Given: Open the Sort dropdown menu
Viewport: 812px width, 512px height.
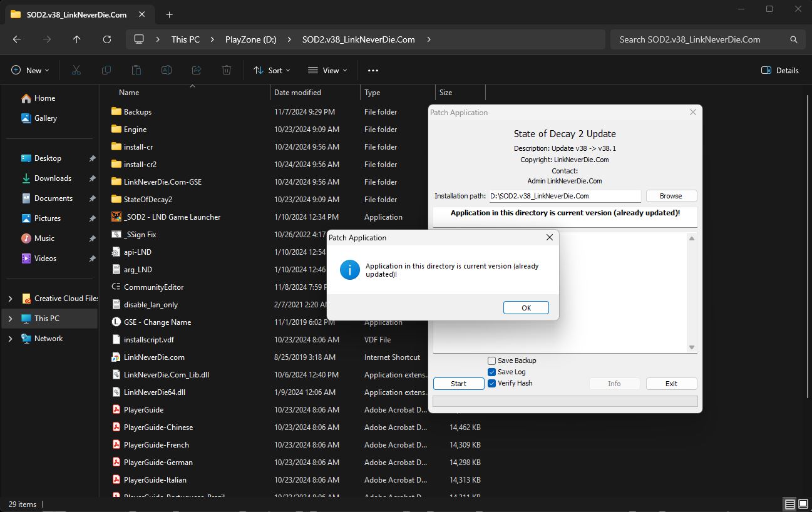Looking at the screenshot, I should pyautogui.click(x=272, y=71).
